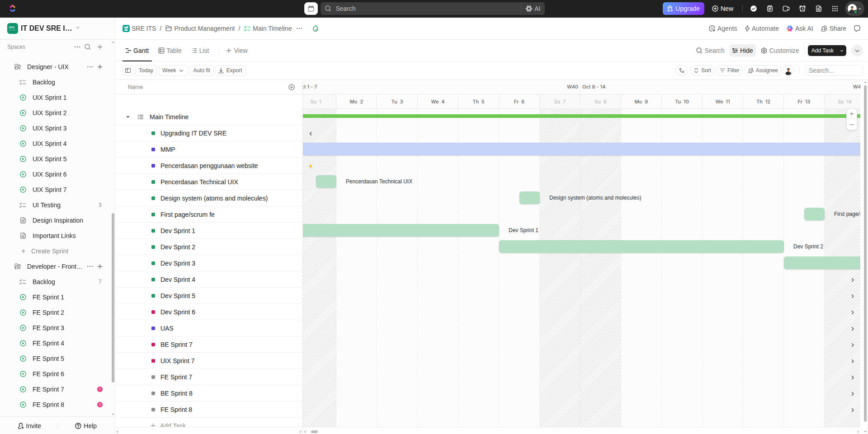Zoom in the Gantt chart with plus
This screenshot has width=868, height=434.
[x=852, y=114]
